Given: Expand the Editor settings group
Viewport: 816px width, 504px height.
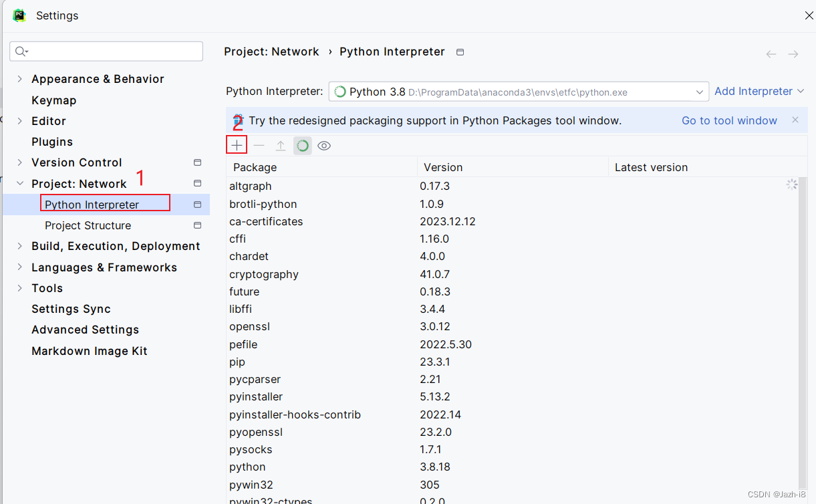Looking at the screenshot, I should click(x=19, y=121).
